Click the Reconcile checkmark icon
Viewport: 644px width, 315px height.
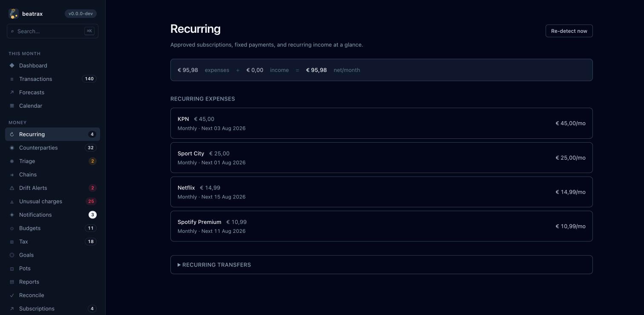12,295
